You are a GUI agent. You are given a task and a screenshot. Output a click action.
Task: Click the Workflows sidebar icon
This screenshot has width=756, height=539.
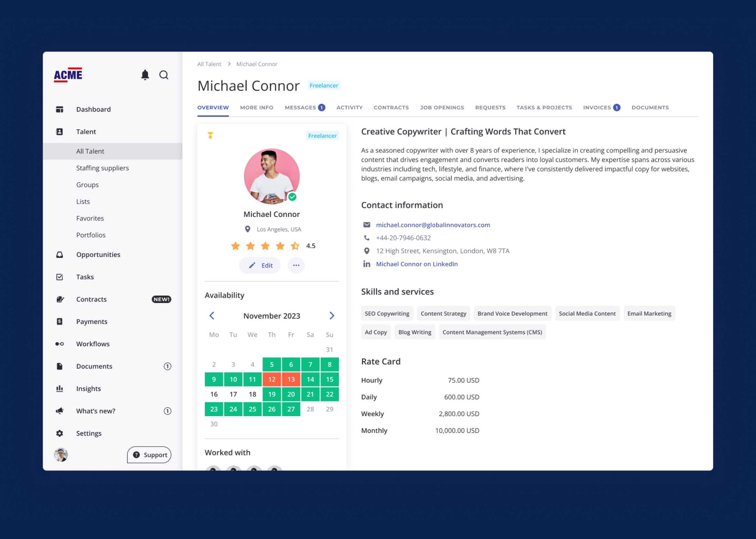60,344
